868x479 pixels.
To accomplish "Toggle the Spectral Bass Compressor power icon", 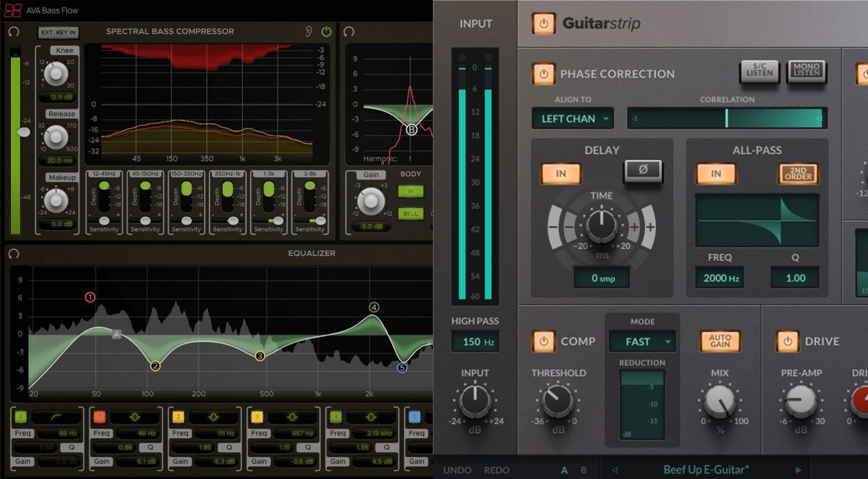I will click(326, 32).
